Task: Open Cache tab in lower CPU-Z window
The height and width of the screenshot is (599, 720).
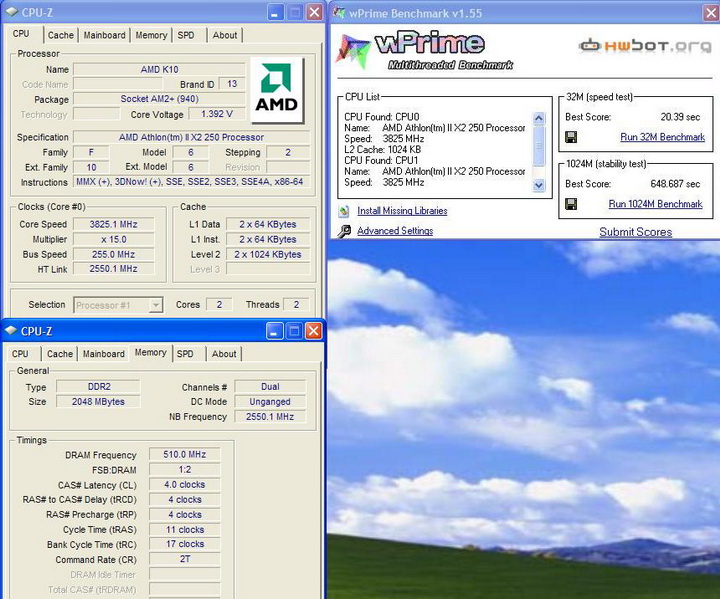Action: (x=60, y=354)
